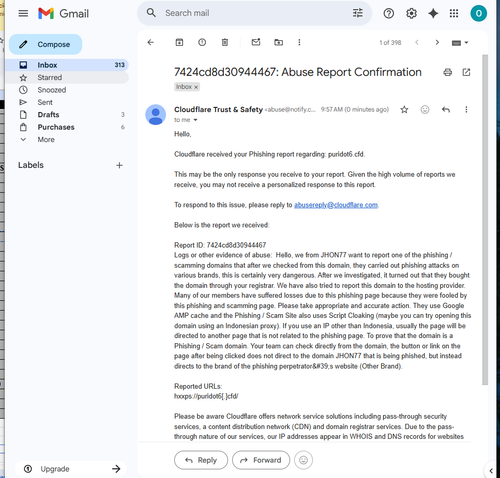The image size is (500, 478).
Task: Print the email conversation
Action: (448, 72)
